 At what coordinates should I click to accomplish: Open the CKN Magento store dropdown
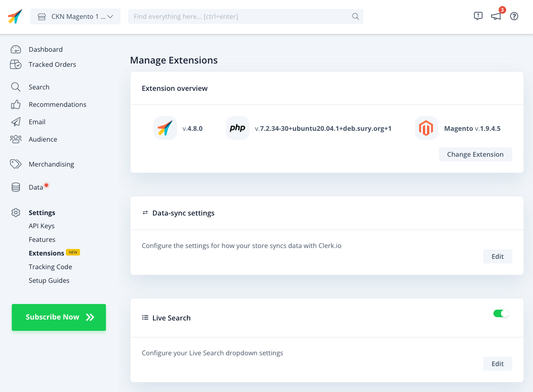coord(75,16)
